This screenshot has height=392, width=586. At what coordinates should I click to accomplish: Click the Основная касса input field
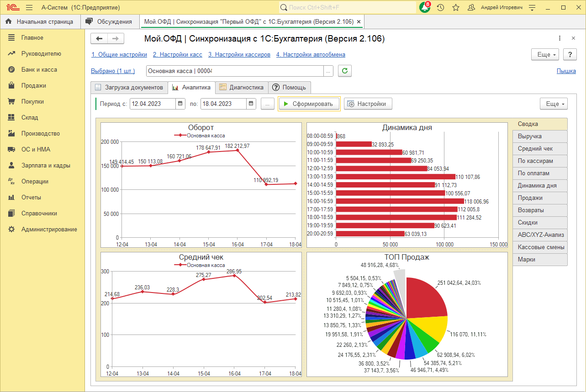[x=235, y=71]
